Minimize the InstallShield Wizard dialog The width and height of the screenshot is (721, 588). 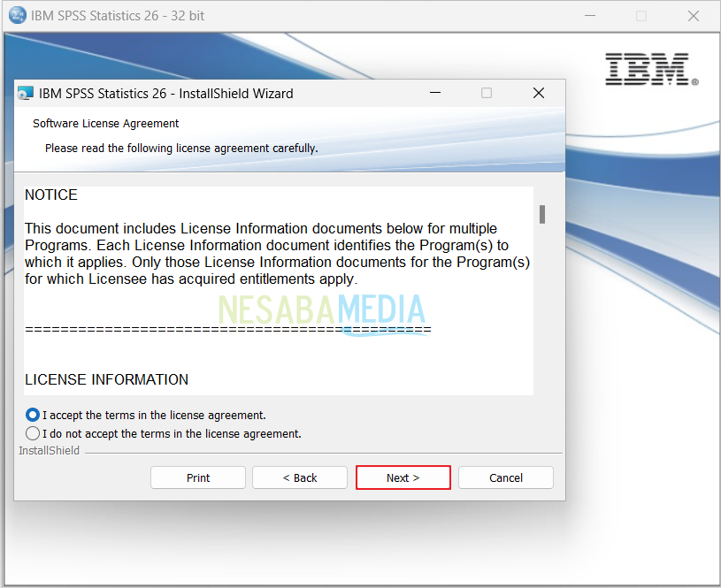(x=434, y=93)
